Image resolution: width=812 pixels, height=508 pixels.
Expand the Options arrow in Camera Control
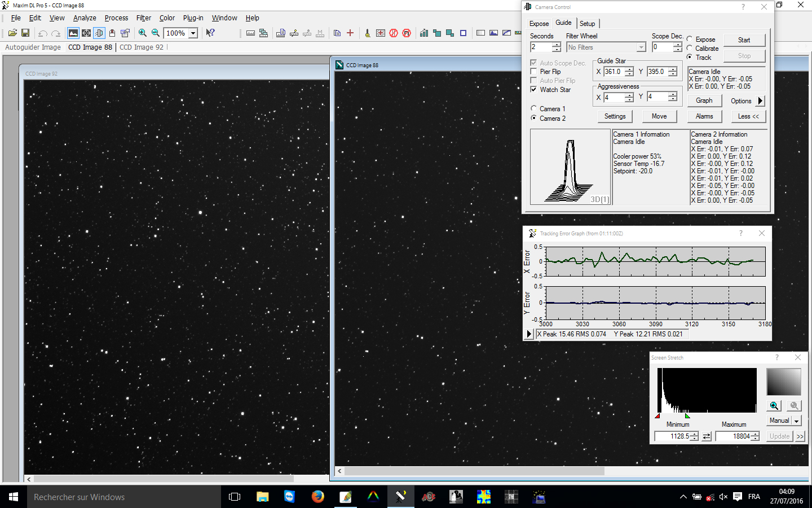pyautogui.click(x=761, y=101)
